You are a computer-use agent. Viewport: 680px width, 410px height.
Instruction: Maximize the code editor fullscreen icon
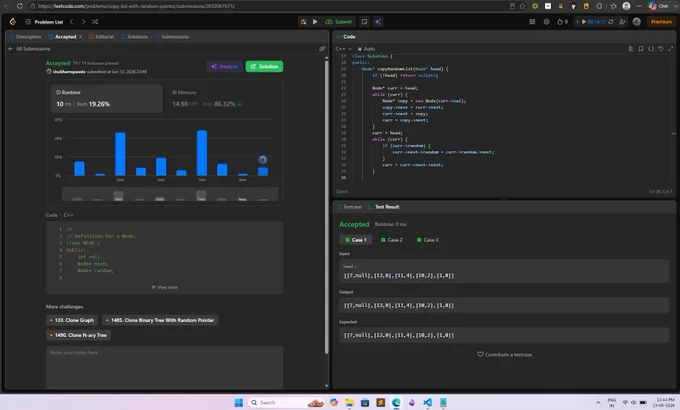670,49
